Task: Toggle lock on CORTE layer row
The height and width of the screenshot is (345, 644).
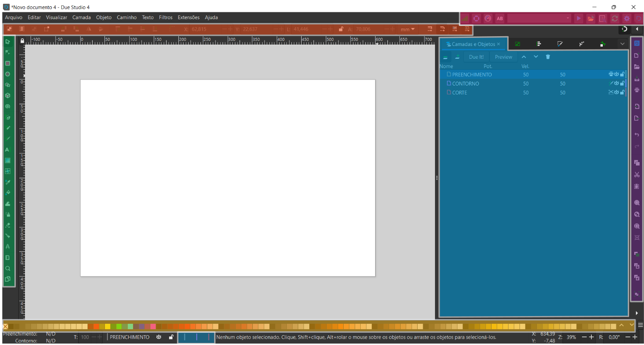Action: click(622, 92)
